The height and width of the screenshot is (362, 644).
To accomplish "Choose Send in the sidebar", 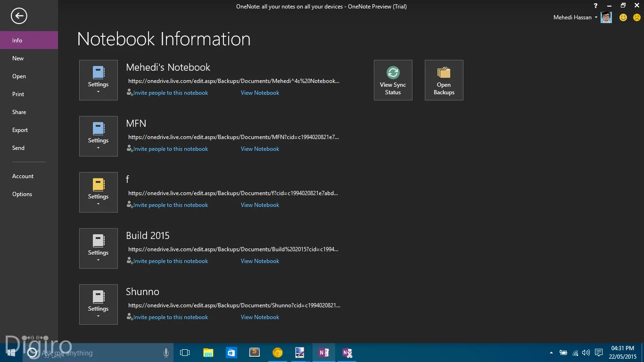I will (x=29, y=148).
